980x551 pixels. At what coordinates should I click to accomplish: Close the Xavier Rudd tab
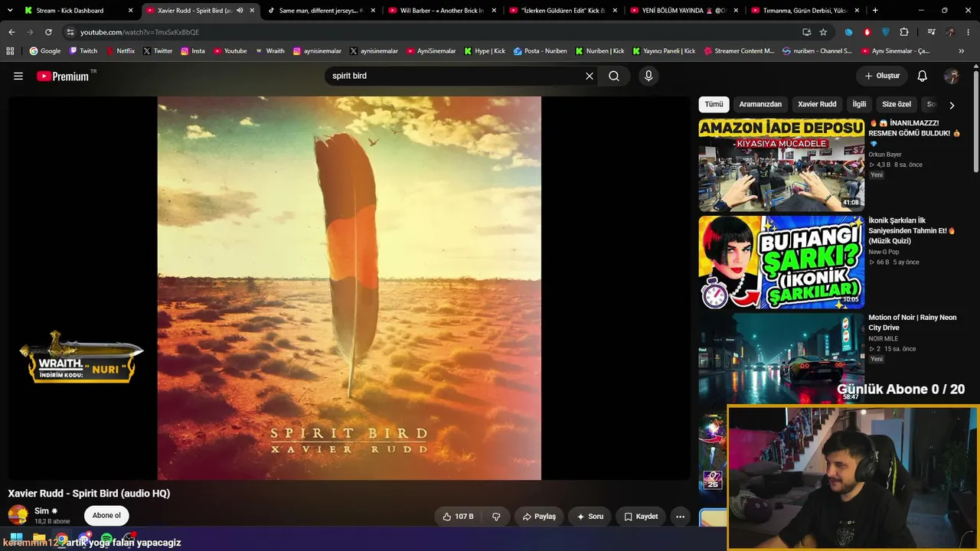[252, 11]
